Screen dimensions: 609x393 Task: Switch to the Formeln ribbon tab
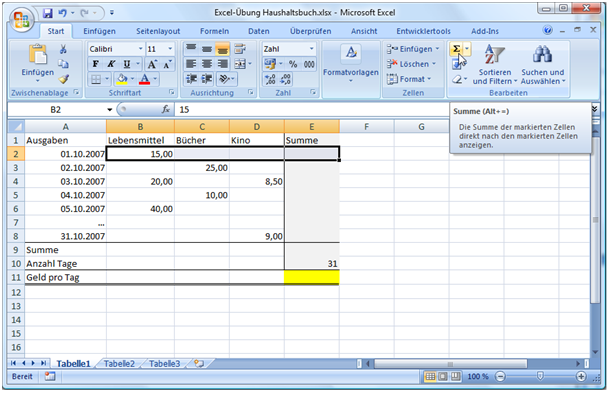pyautogui.click(x=214, y=31)
